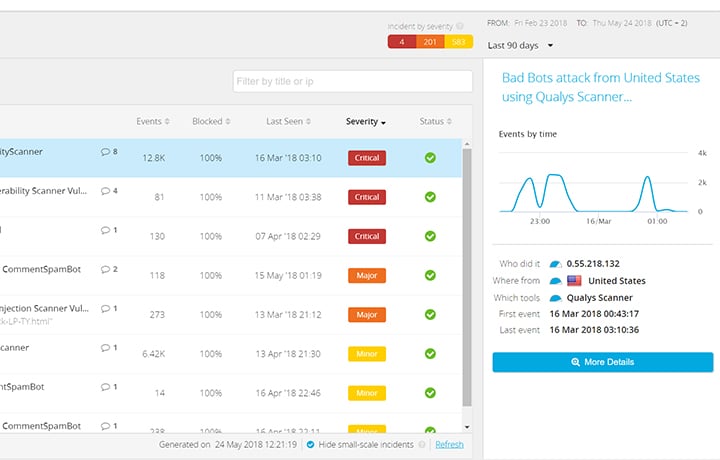This screenshot has width=720, height=460.
Task: Sort table by Status column
Action: pos(435,121)
